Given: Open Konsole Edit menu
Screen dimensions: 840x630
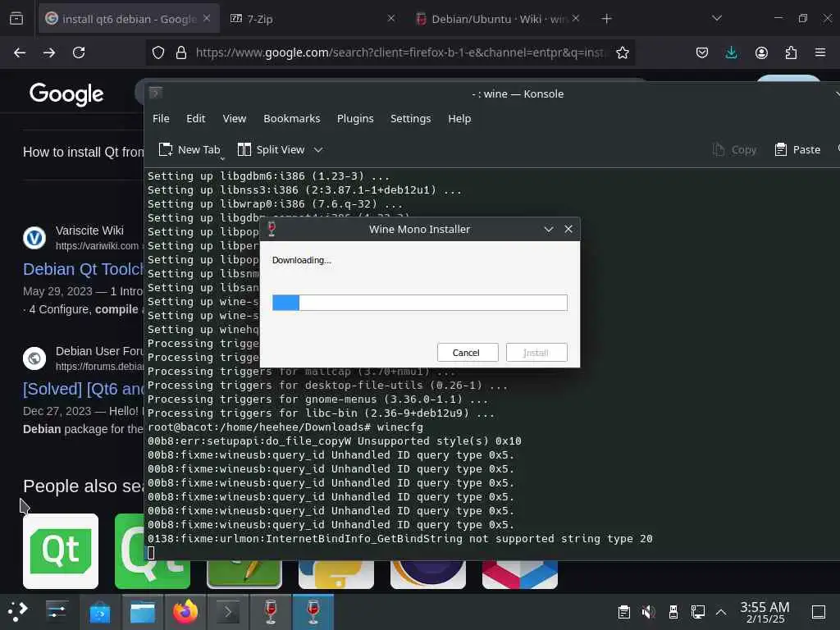Looking at the screenshot, I should point(195,118).
